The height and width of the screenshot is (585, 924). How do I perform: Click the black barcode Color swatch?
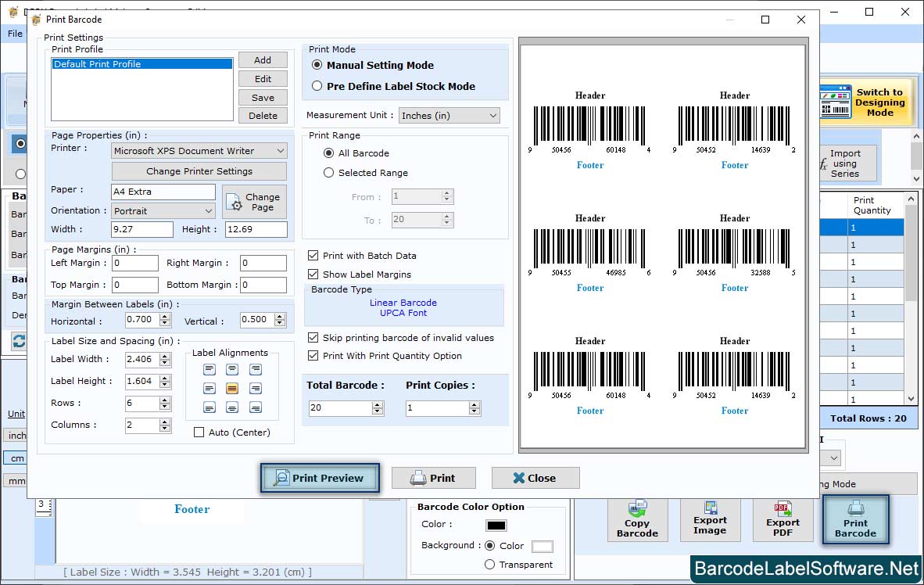496,526
